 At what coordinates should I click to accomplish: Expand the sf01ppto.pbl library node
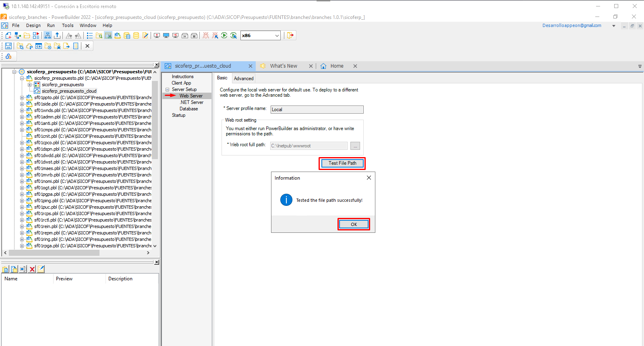click(22, 97)
